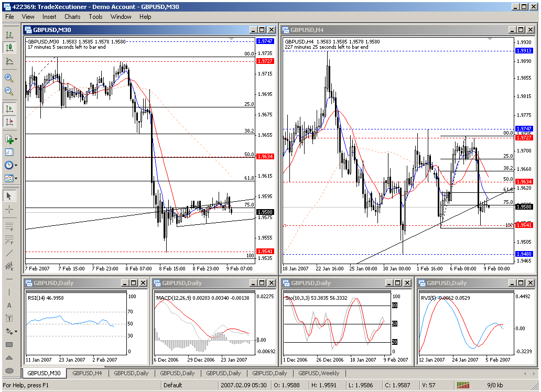Switch to line chart mode

[x=9, y=61]
